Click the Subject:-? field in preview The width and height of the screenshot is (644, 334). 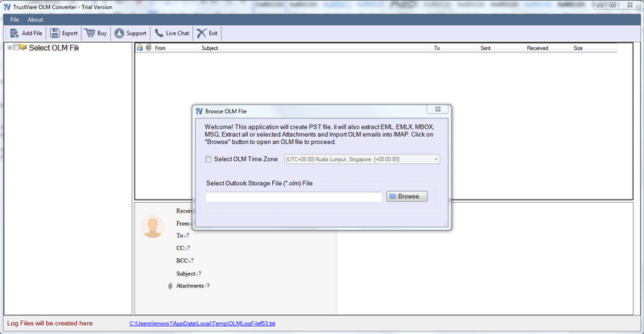[188, 274]
